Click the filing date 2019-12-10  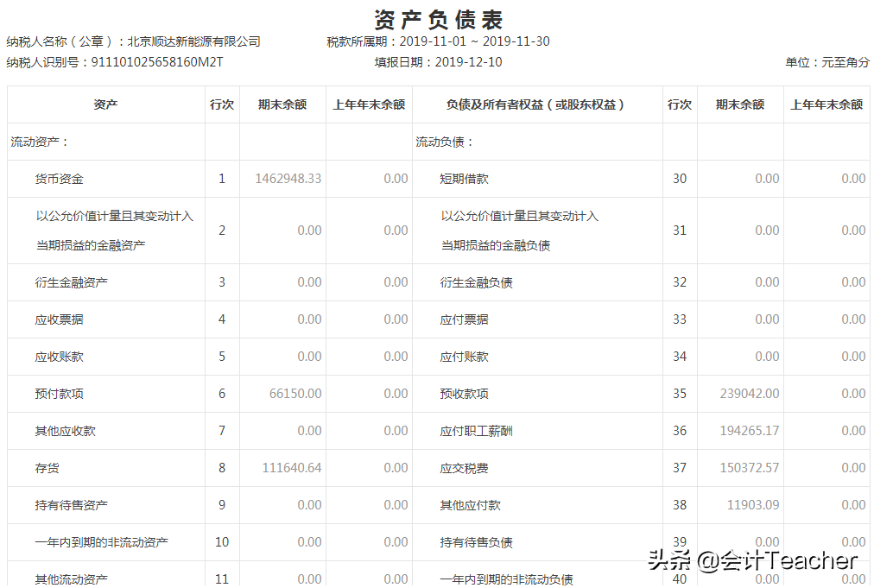[x=468, y=62]
